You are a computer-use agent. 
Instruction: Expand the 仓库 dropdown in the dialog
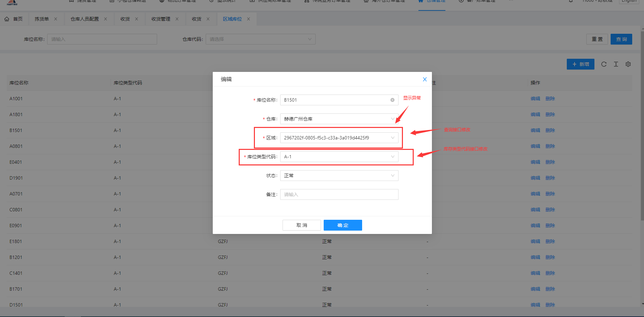tap(339, 119)
